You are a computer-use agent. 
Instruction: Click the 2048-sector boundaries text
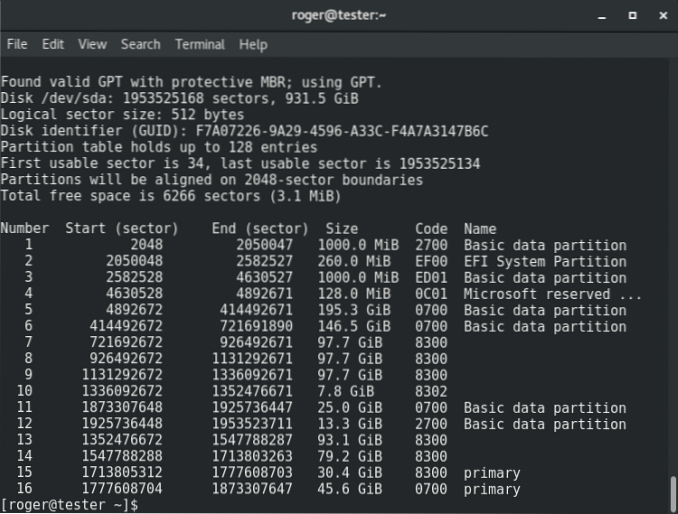pyautogui.click(x=333, y=180)
